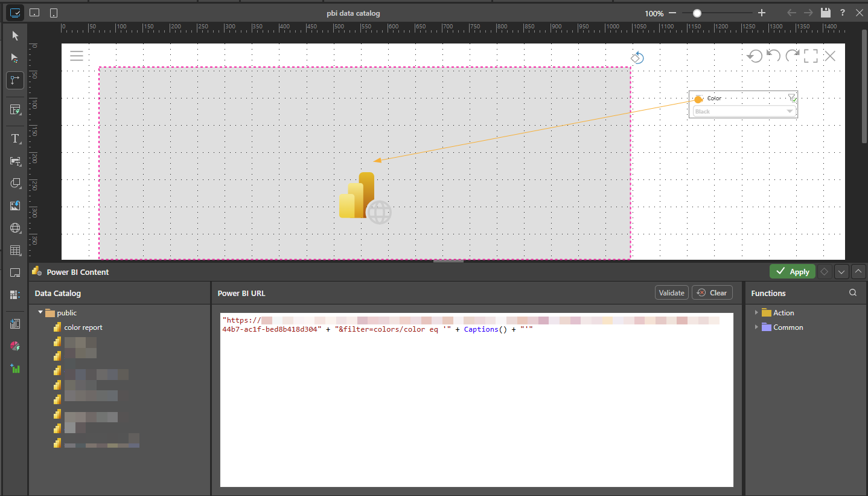This screenshot has width=868, height=496.
Task: Select the arrow pointer tool
Action: pos(15,36)
